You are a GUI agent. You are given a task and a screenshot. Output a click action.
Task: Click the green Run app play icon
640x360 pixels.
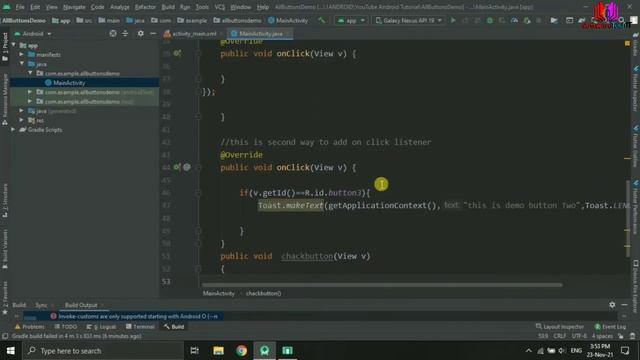pos(453,20)
